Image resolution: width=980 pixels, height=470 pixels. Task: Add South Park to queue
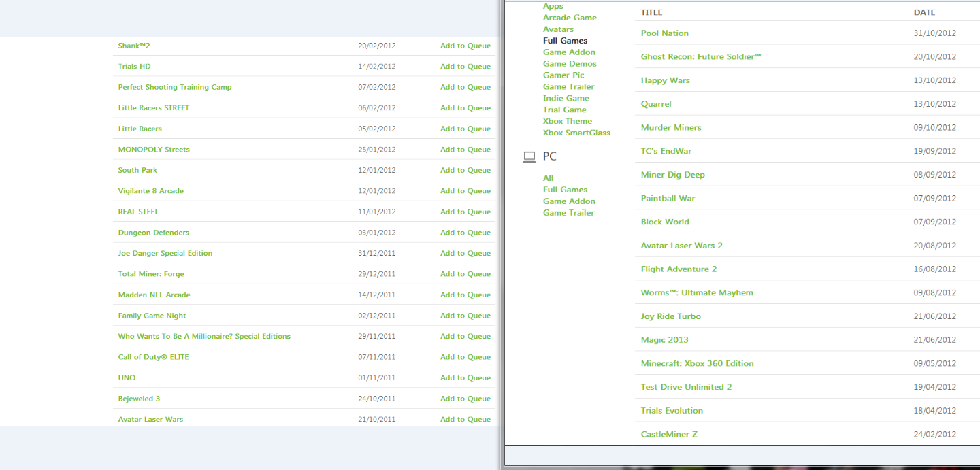[x=465, y=171]
